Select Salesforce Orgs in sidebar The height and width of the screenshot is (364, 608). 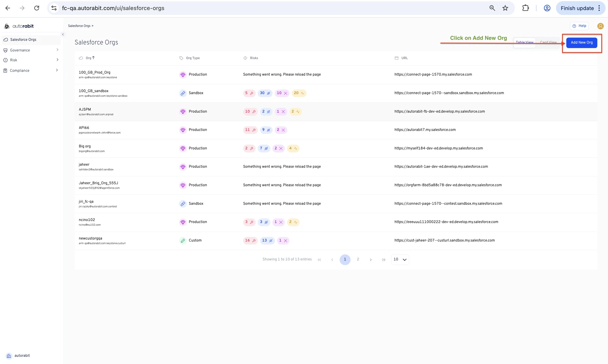point(23,40)
